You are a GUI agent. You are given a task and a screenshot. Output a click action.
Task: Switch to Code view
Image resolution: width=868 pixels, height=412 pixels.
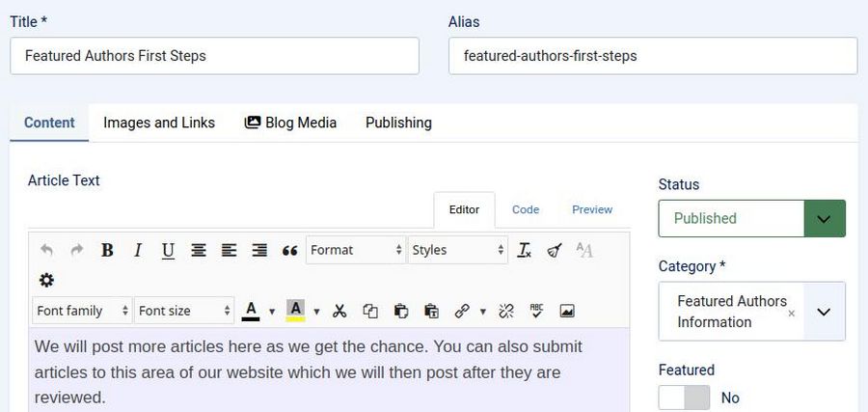[526, 209]
